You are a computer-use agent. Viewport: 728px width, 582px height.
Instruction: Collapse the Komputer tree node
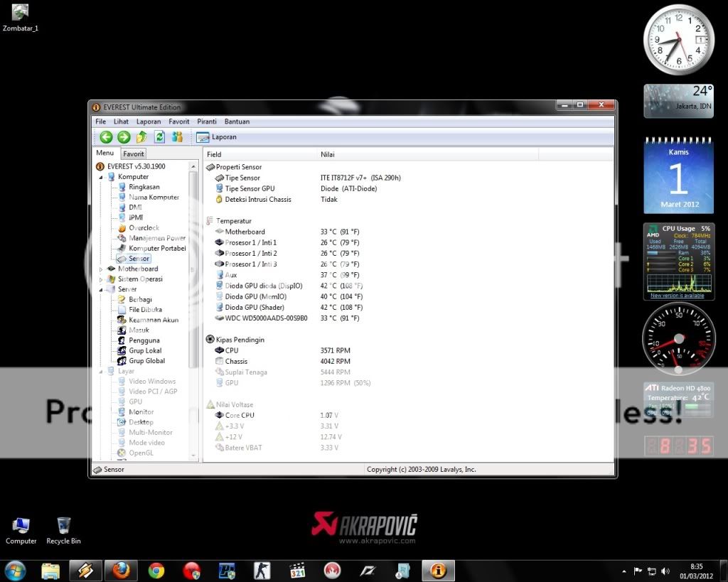pyautogui.click(x=101, y=177)
